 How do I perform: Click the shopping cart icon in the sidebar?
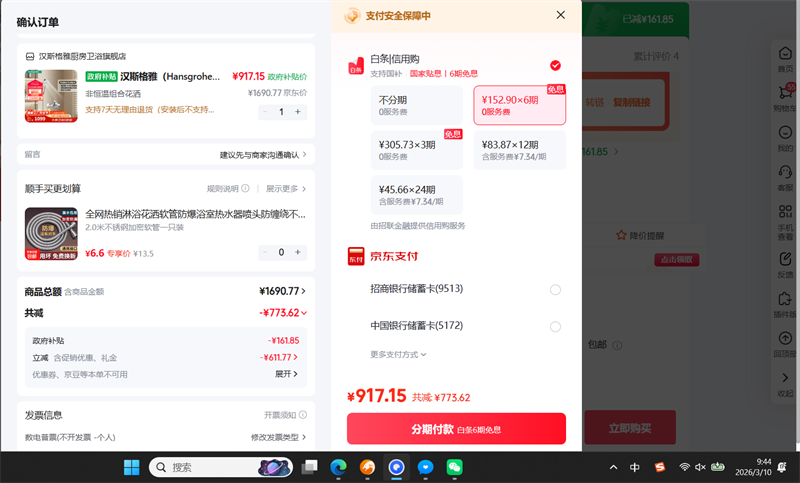pyautogui.click(x=785, y=93)
